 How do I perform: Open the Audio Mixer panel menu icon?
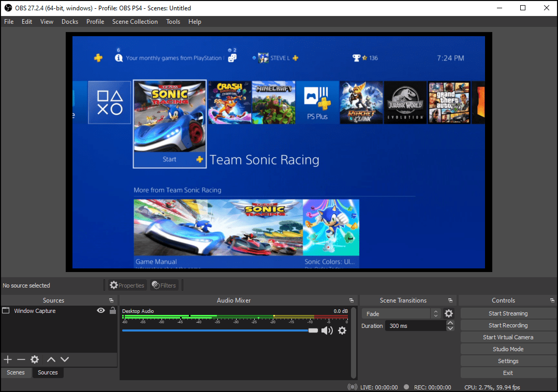coord(351,300)
